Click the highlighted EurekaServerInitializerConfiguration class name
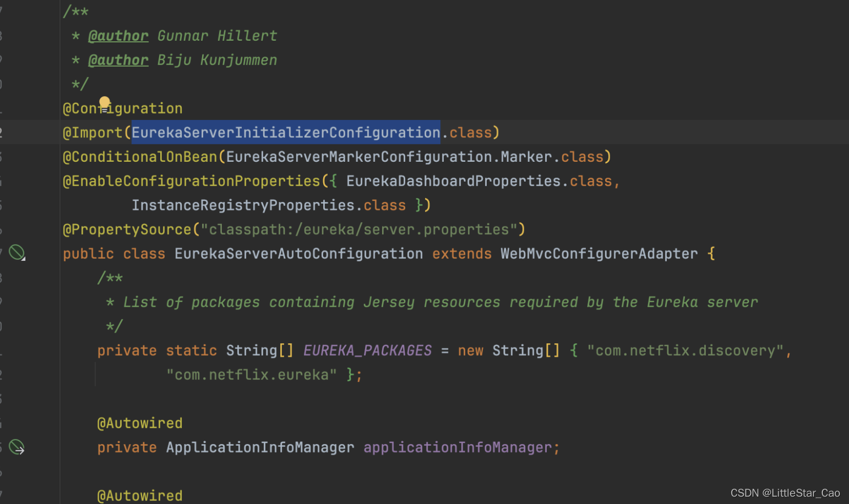 286,132
